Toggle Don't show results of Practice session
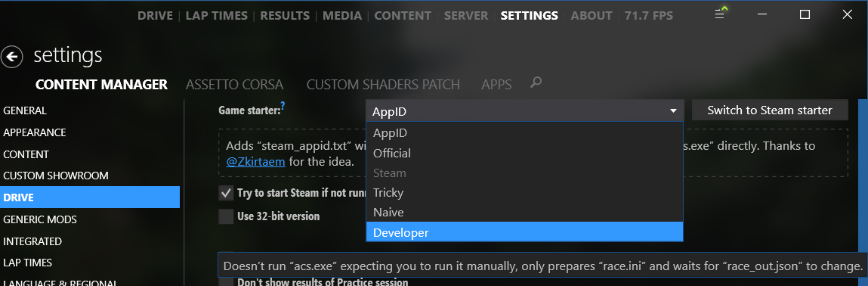This screenshot has width=868, height=286. coord(226,281)
